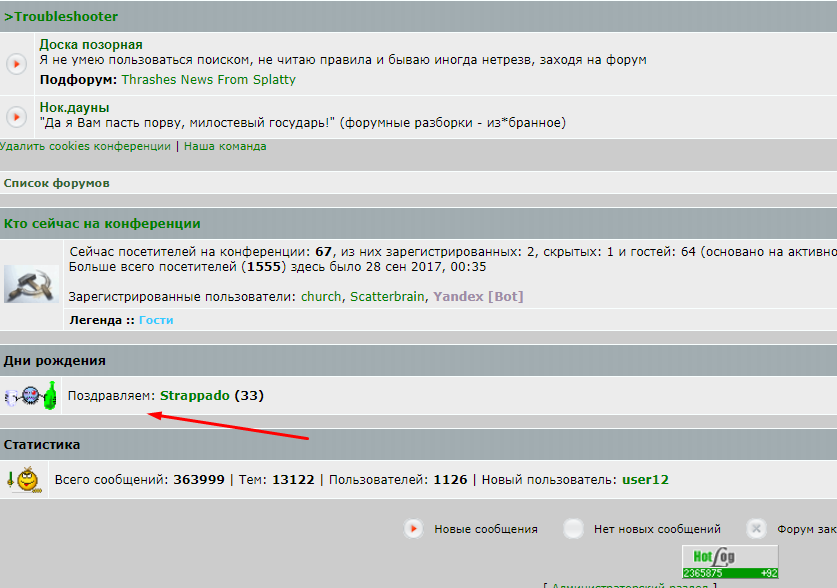The image size is (837, 588).
Task: Click the HotLog counter banner
Action: coord(730,562)
